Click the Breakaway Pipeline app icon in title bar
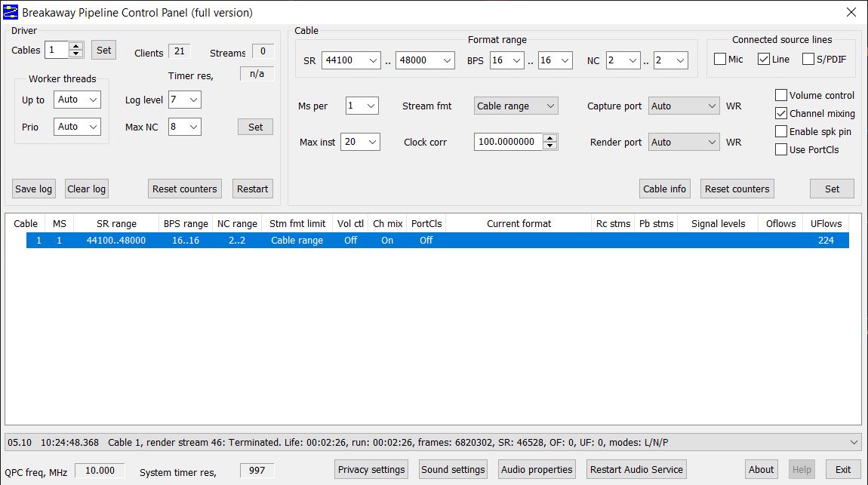The height and width of the screenshot is (485, 868). tap(11, 12)
